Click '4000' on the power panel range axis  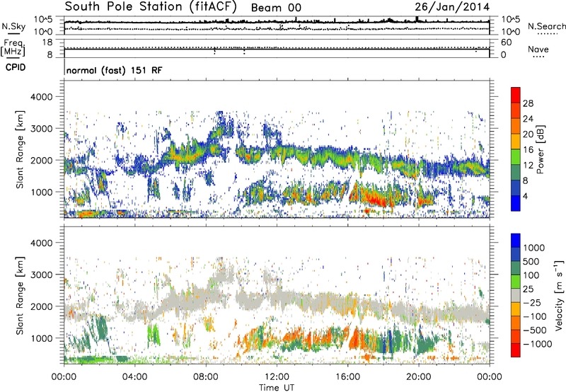pyautogui.click(x=42, y=97)
